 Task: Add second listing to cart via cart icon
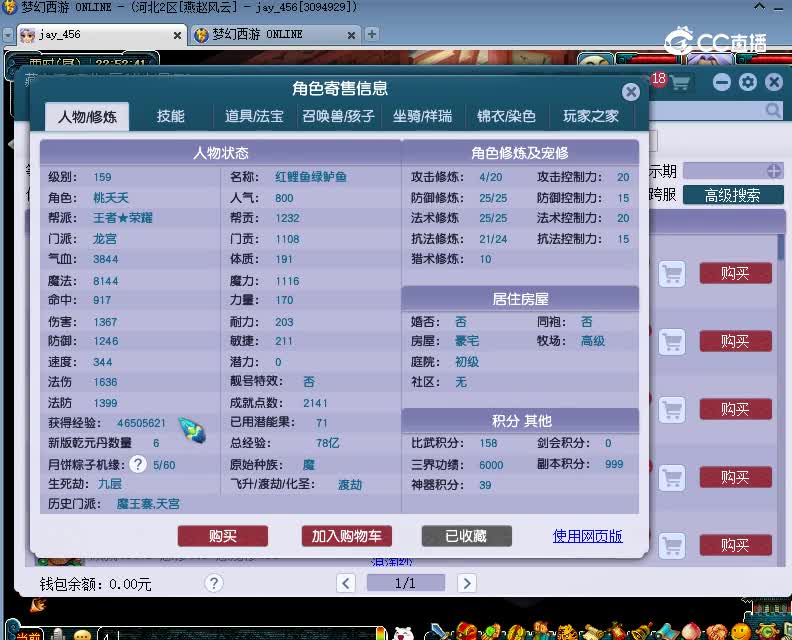[672, 341]
